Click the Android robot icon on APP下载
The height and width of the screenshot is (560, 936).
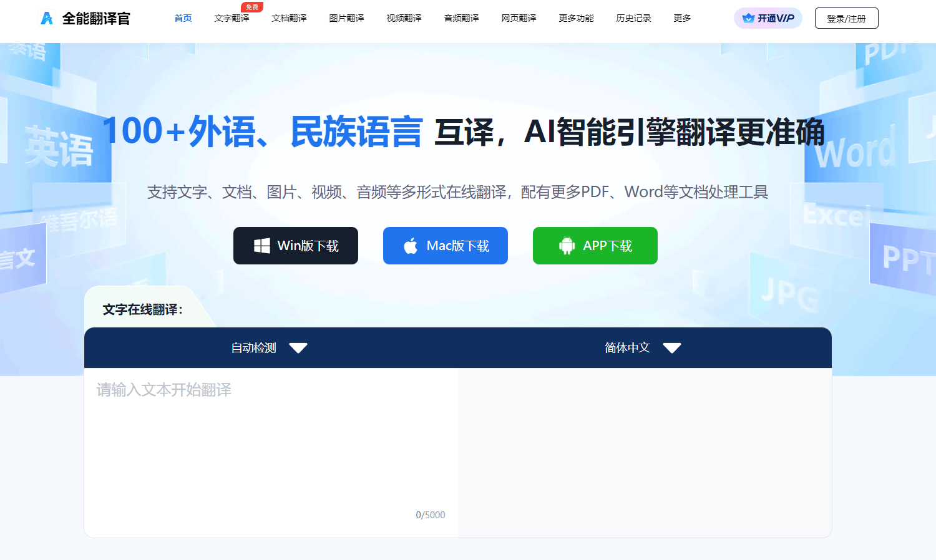tap(566, 245)
